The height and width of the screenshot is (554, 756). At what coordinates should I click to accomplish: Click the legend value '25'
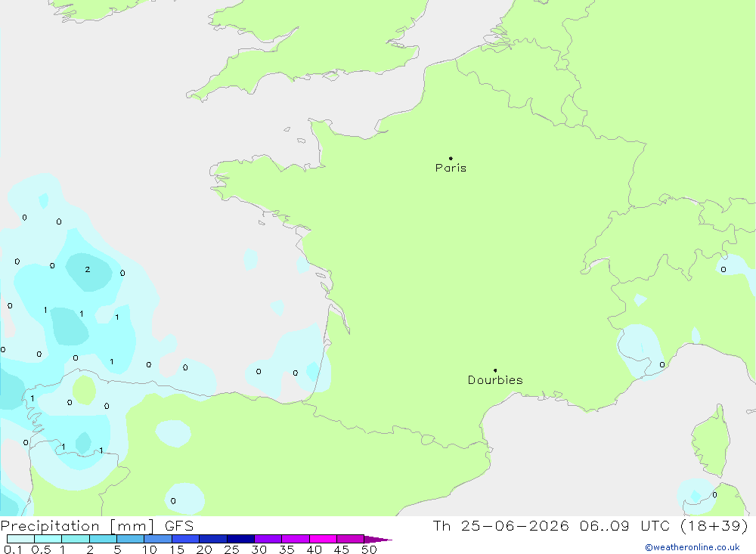(231, 549)
